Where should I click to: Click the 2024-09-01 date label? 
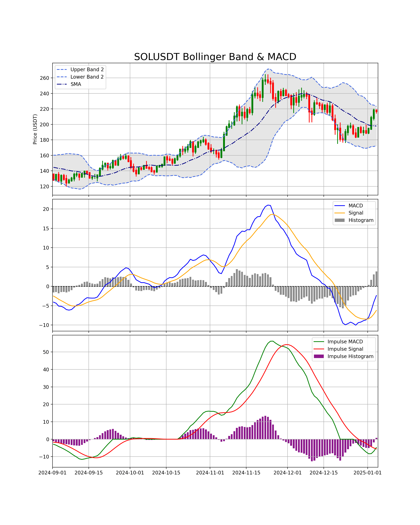click(52, 473)
